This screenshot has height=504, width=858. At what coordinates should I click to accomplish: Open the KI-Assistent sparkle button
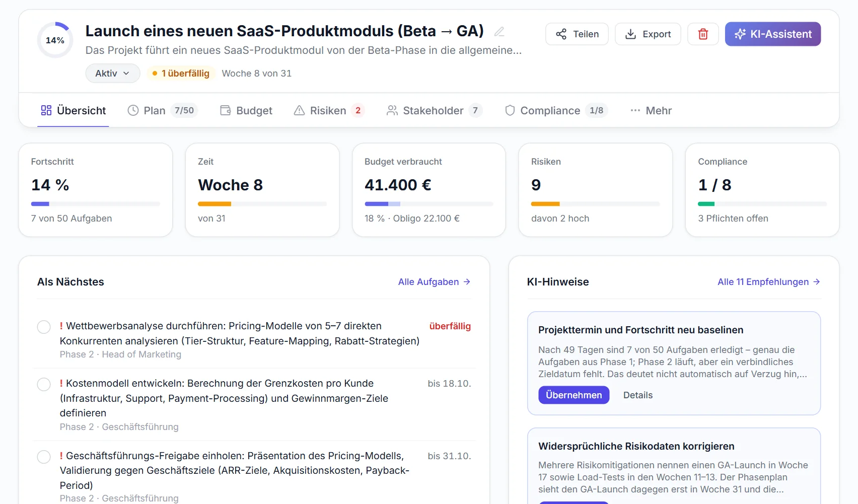[x=772, y=34]
